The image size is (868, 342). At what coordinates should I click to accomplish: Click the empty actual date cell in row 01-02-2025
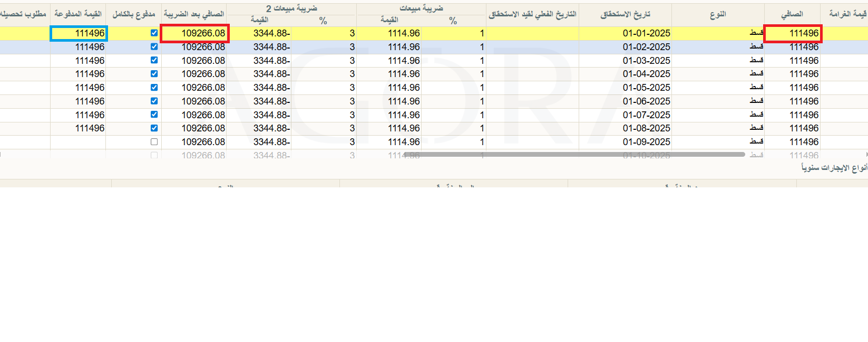tap(532, 47)
